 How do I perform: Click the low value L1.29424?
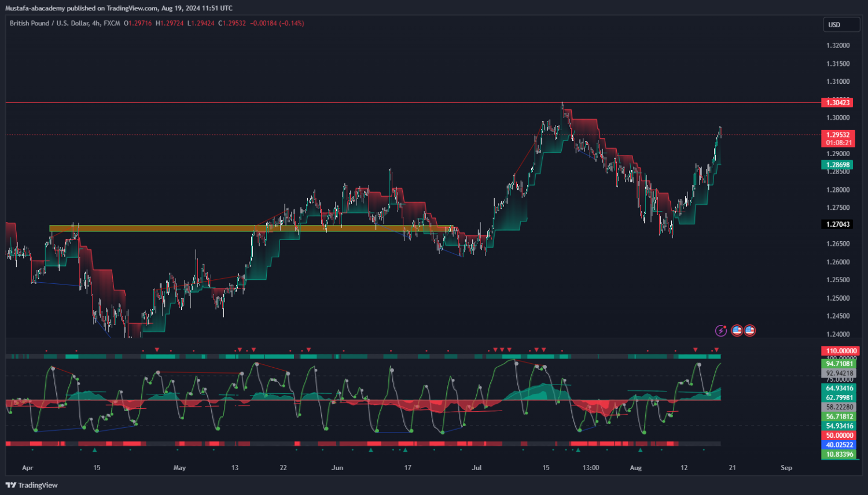tap(201, 23)
